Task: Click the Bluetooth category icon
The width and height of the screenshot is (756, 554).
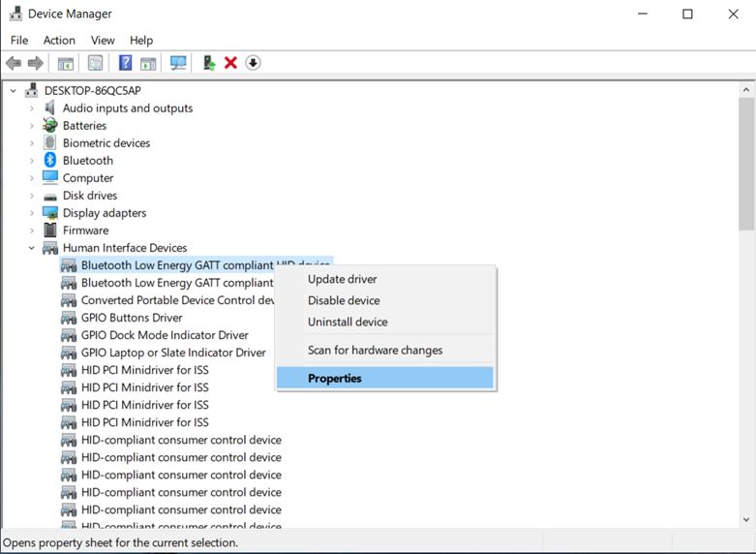Action: [x=50, y=161]
